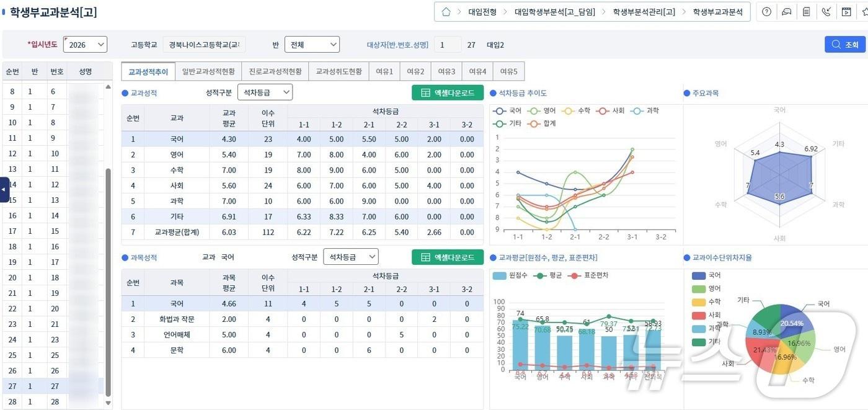The image size is (868, 410).
Task: Open the 여유3 tab
Action: tap(447, 70)
